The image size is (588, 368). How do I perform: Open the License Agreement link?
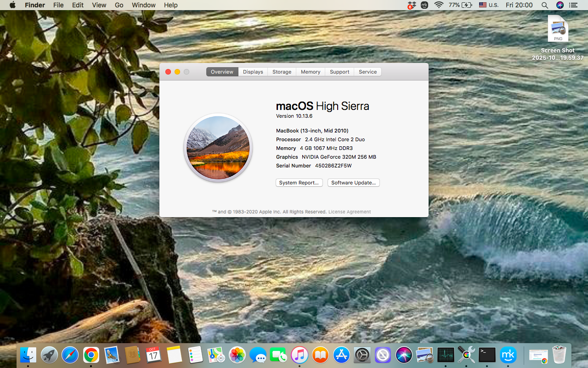click(349, 212)
